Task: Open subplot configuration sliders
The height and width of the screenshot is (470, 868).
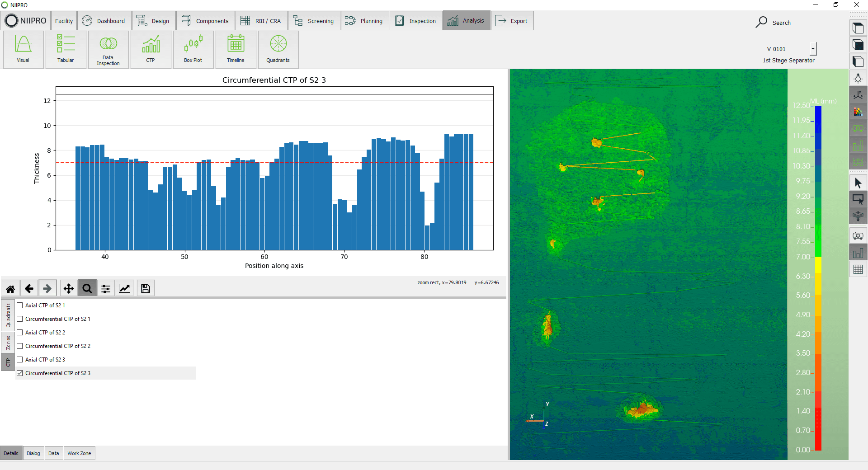Action: pyautogui.click(x=106, y=288)
